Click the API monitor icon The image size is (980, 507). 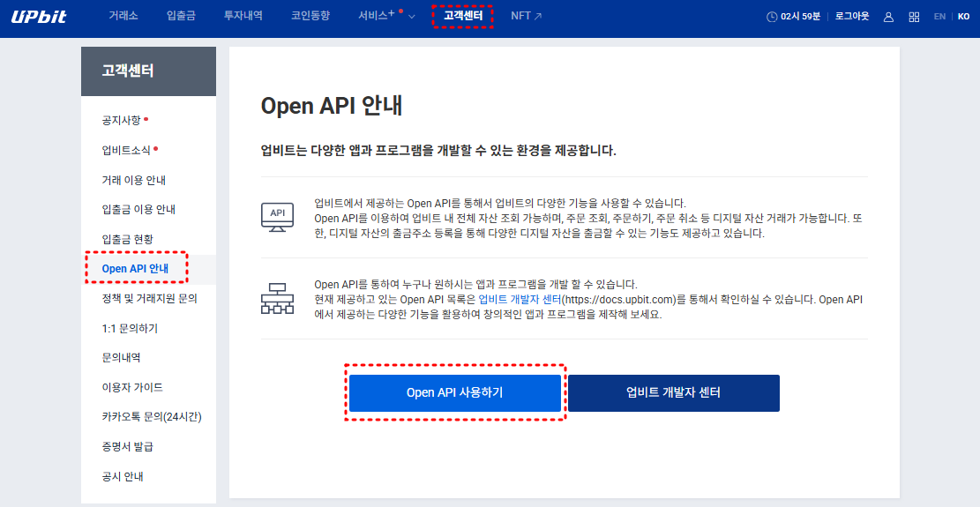[277, 217]
